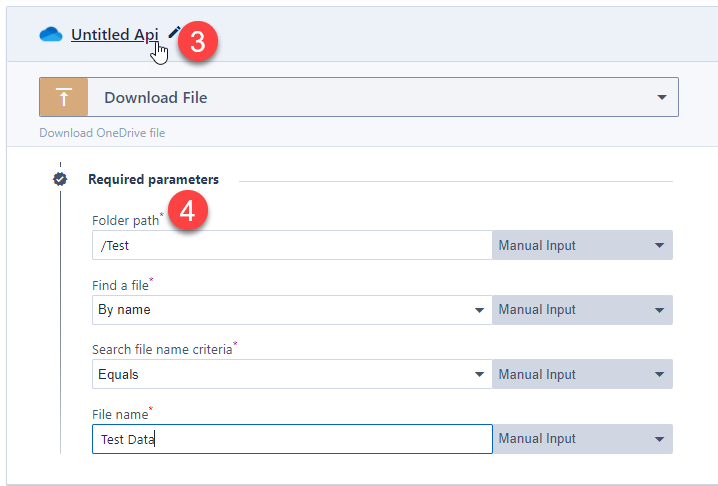This screenshot has width=718, height=486.
Task: Open the Manual Input dropdown for File name
Action: point(582,439)
